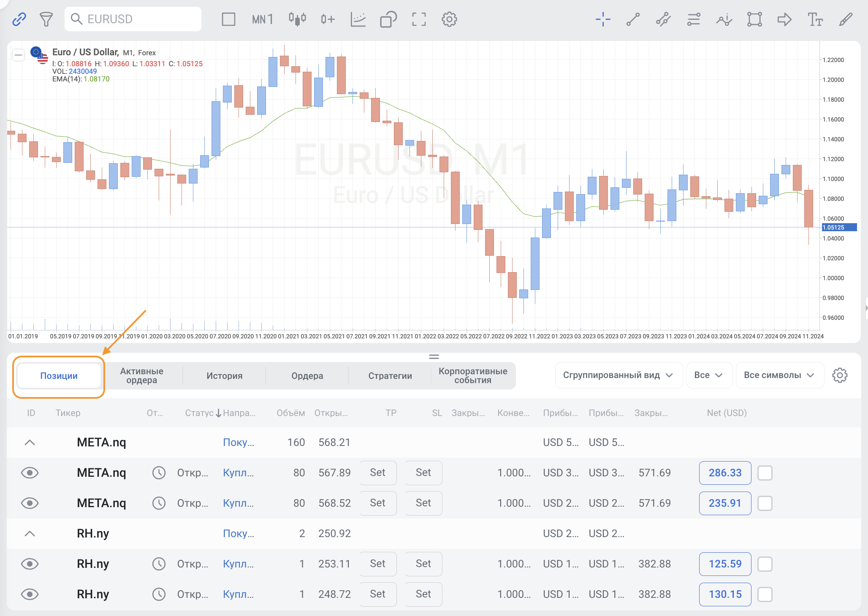868x616 pixels.
Task: Open the grouped view dropdown
Action: (x=618, y=375)
